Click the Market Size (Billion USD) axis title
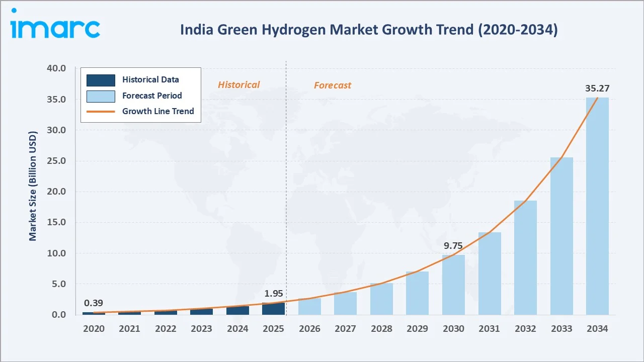This screenshot has width=644, height=362. [33, 186]
